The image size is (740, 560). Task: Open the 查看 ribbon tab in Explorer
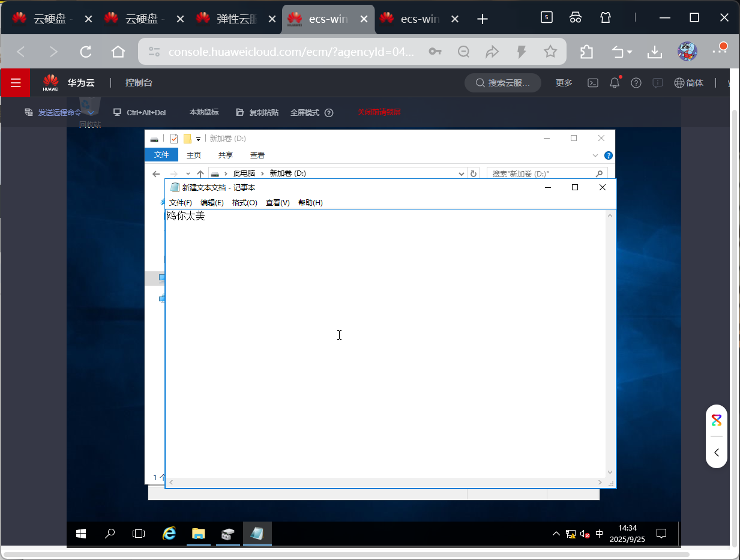pyautogui.click(x=257, y=155)
